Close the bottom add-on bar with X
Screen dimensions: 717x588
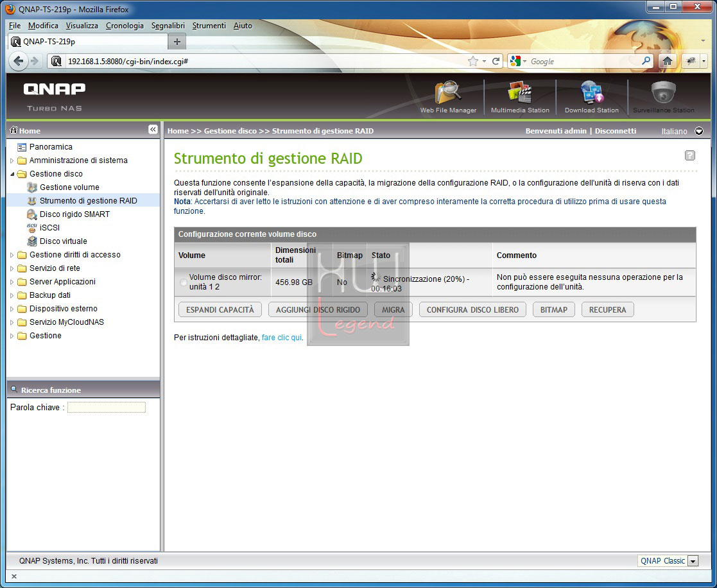[x=13, y=576]
